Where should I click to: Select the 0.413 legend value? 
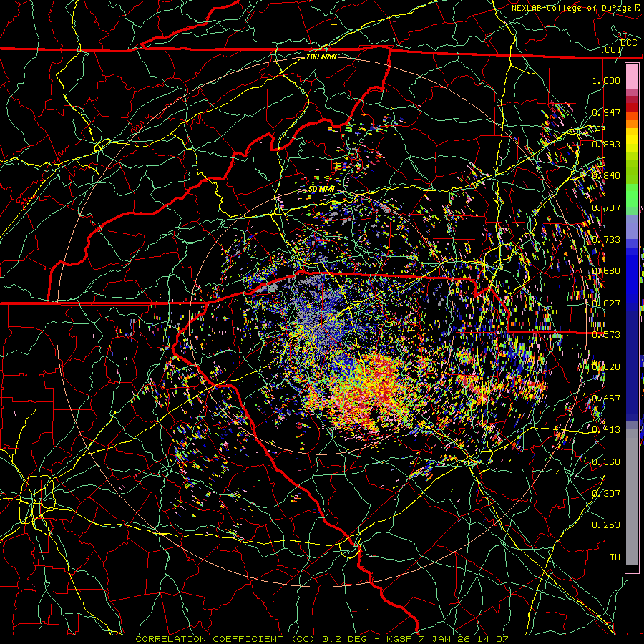click(x=606, y=430)
